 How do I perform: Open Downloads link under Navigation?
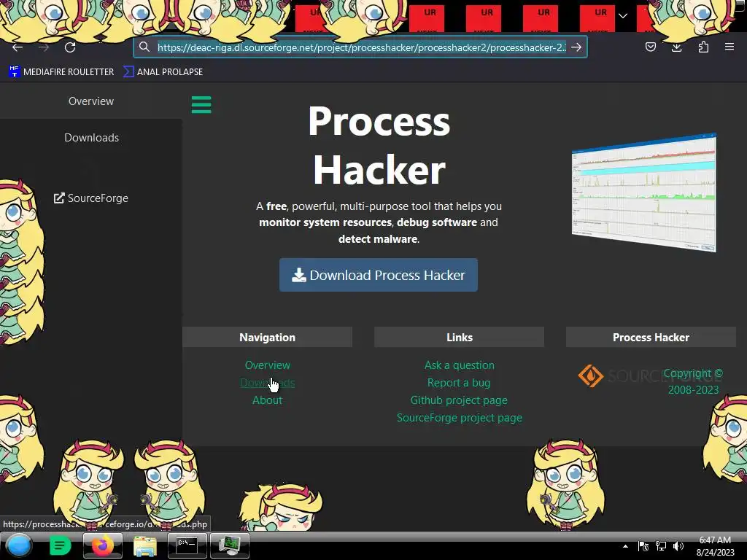267,383
